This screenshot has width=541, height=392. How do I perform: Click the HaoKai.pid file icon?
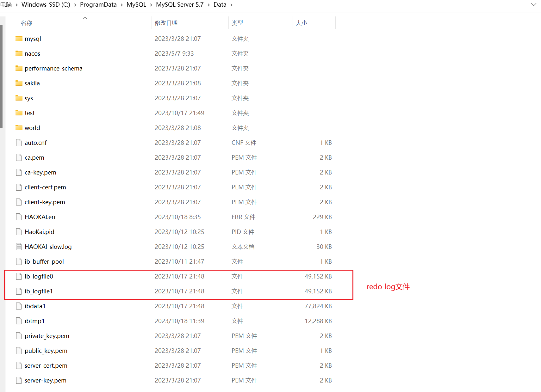point(19,232)
